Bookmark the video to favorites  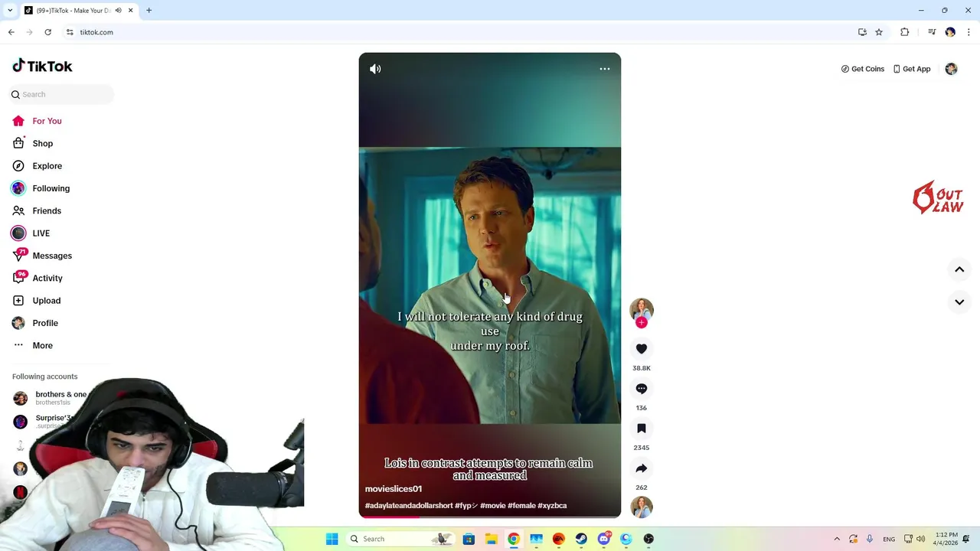point(642,429)
